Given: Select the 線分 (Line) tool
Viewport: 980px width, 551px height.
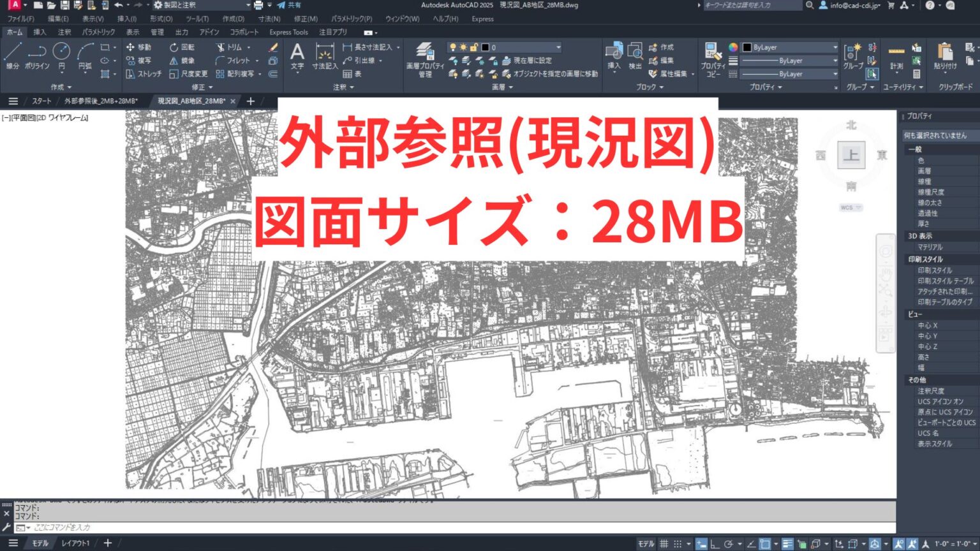Looking at the screenshot, I should coord(13,55).
